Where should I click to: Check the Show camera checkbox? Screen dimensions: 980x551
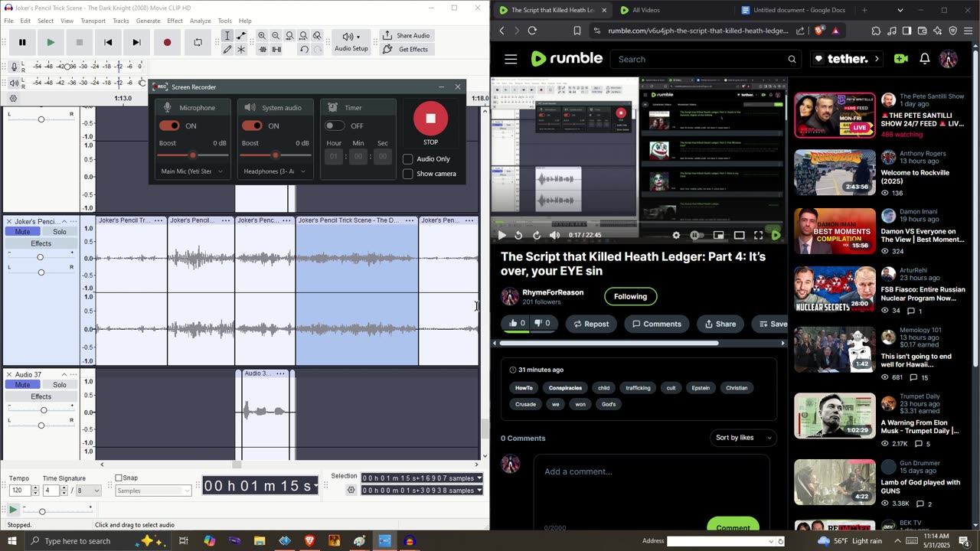pyautogui.click(x=408, y=174)
